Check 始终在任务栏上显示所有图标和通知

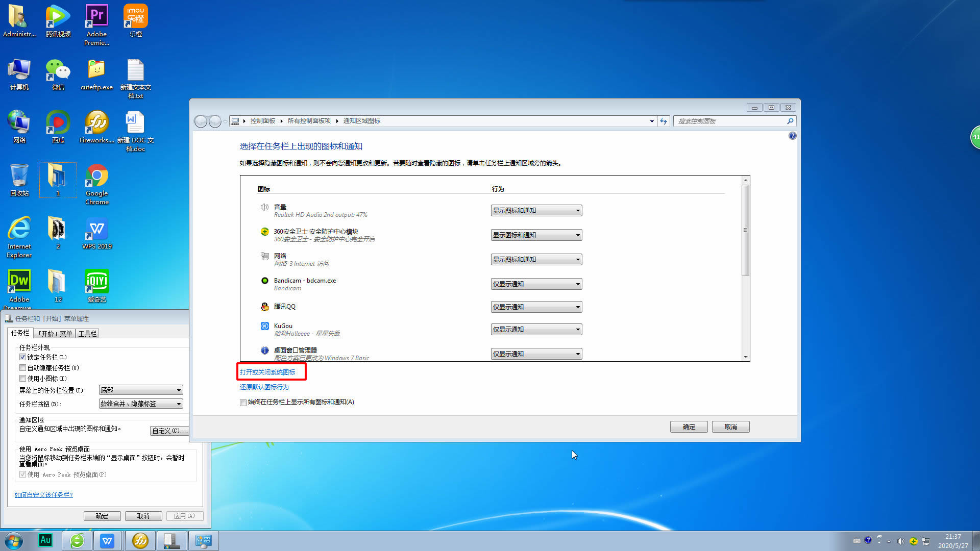(x=243, y=403)
